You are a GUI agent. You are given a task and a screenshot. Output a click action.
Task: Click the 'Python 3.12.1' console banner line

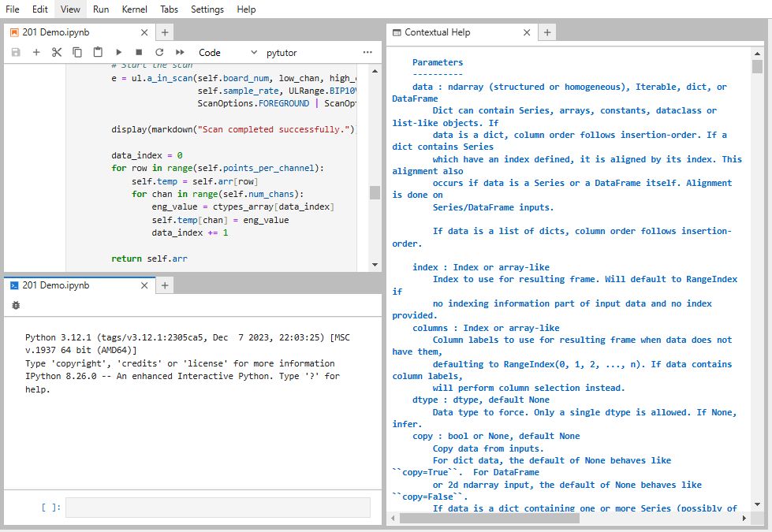click(188, 344)
